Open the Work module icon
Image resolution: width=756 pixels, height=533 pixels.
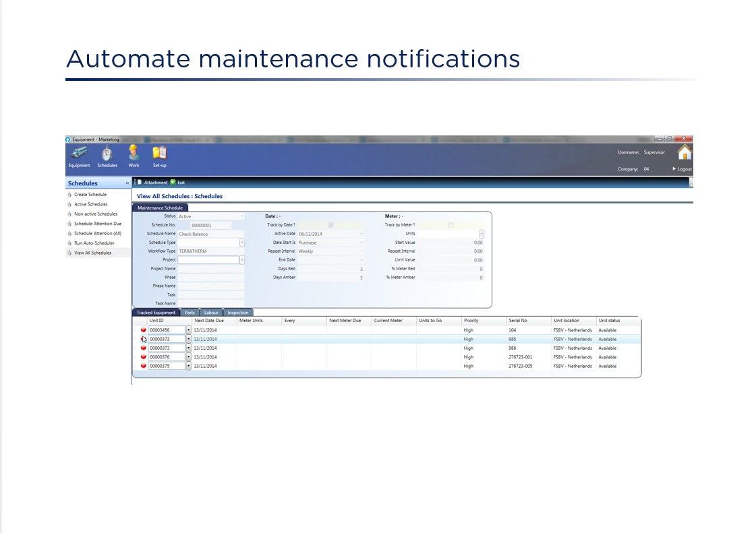point(134,153)
